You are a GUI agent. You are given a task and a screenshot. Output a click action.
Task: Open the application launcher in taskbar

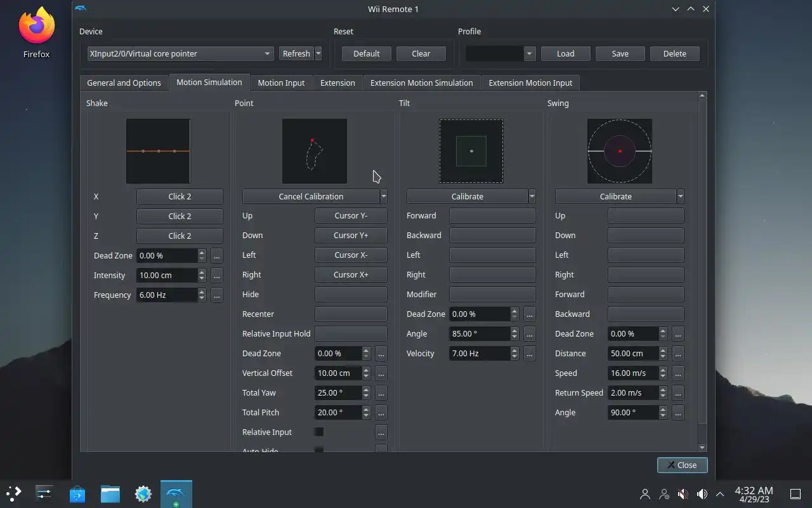13,493
